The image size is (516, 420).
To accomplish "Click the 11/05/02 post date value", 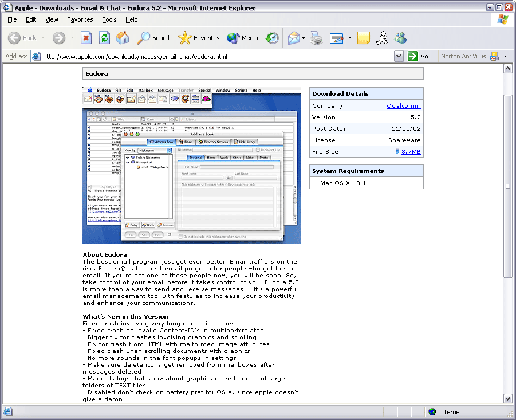I will [x=406, y=129].
